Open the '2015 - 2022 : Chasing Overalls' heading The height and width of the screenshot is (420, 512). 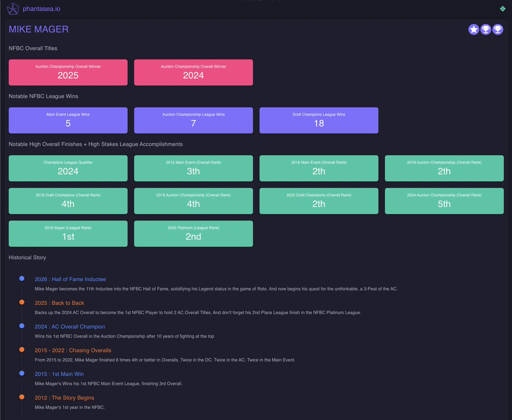coord(73,350)
